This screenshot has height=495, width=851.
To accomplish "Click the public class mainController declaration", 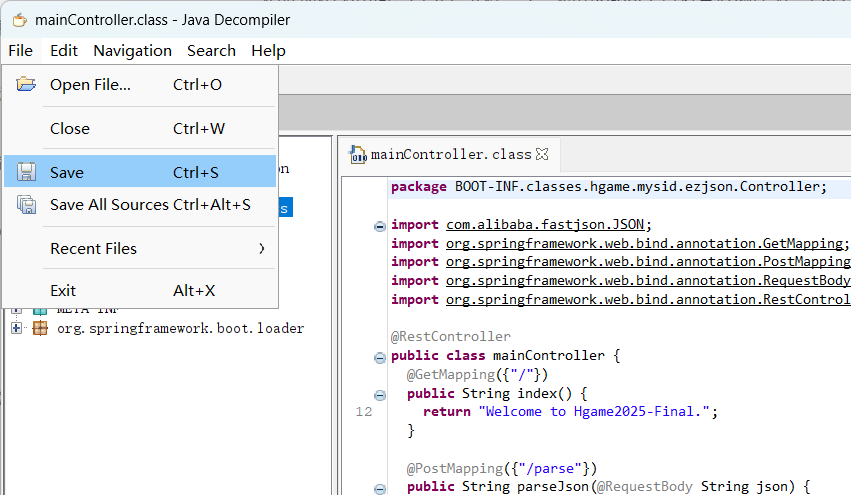I will [505, 356].
